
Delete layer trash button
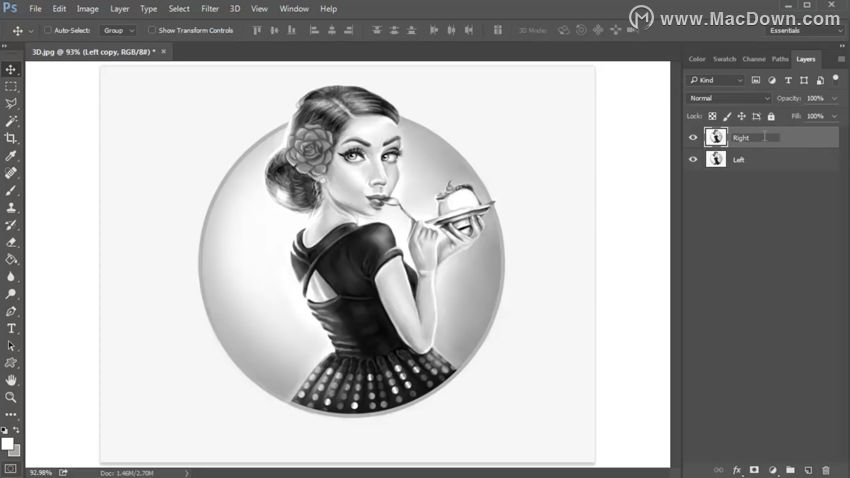826,470
